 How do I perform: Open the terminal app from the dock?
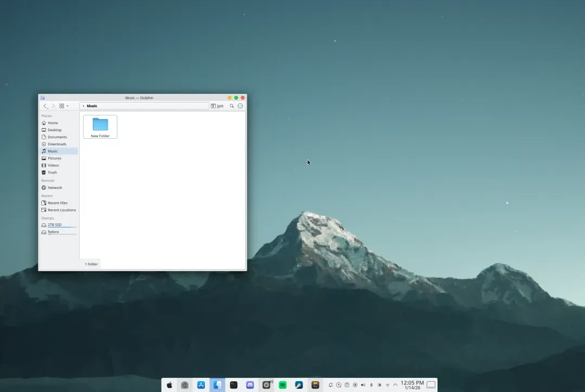[x=233, y=384]
